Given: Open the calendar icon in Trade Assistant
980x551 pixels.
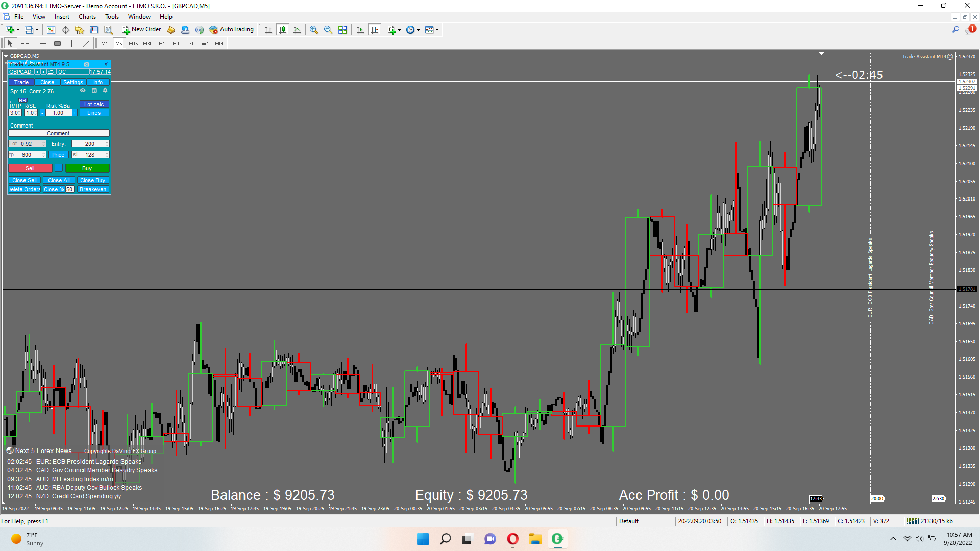Looking at the screenshot, I should (x=94, y=91).
